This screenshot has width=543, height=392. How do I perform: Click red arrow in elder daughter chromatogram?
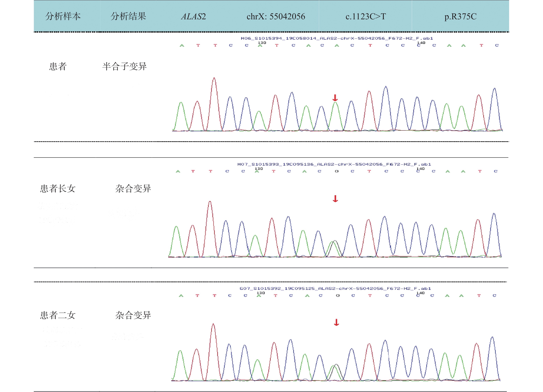335,199
